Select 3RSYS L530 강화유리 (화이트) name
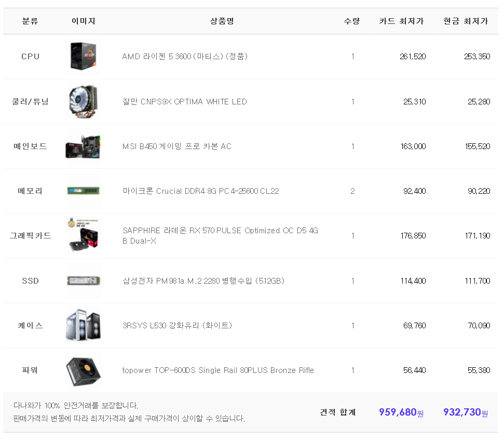Screen dimensions: 504x440 (177, 326)
